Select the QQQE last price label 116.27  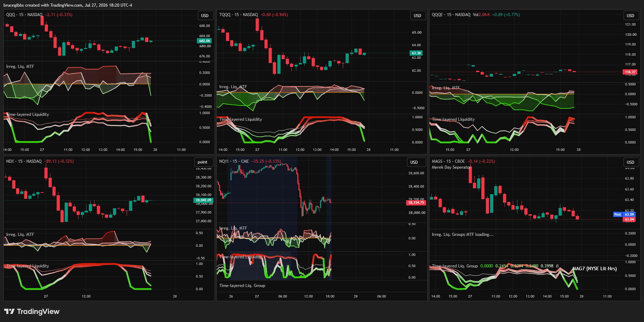(x=630, y=72)
